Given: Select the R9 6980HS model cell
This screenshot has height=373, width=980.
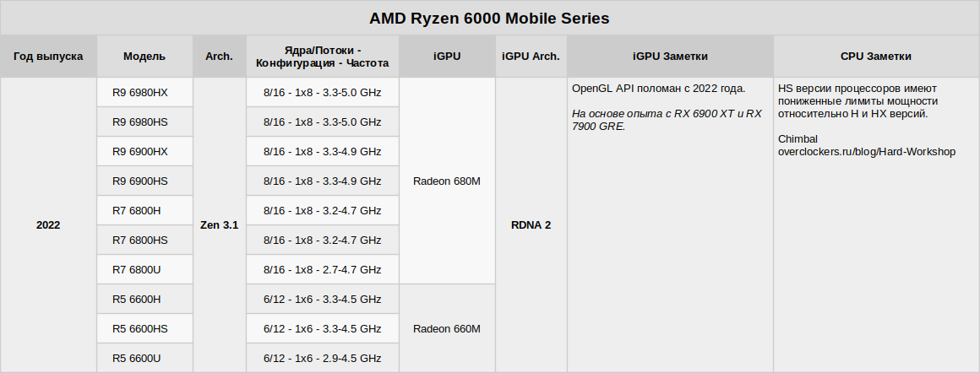Looking at the screenshot, I should click(x=140, y=122).
